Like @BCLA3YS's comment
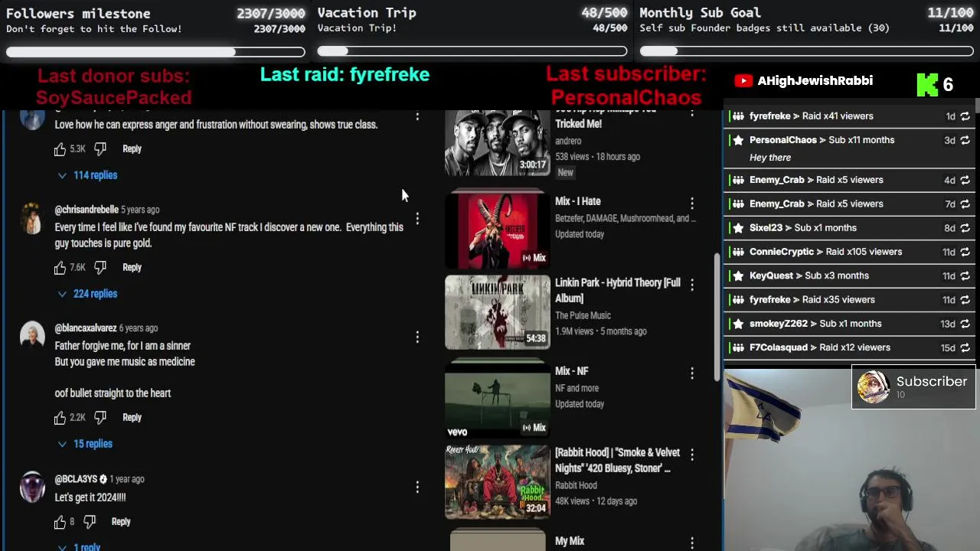Viewport: 980px width, 551px height. coord(60,522)
